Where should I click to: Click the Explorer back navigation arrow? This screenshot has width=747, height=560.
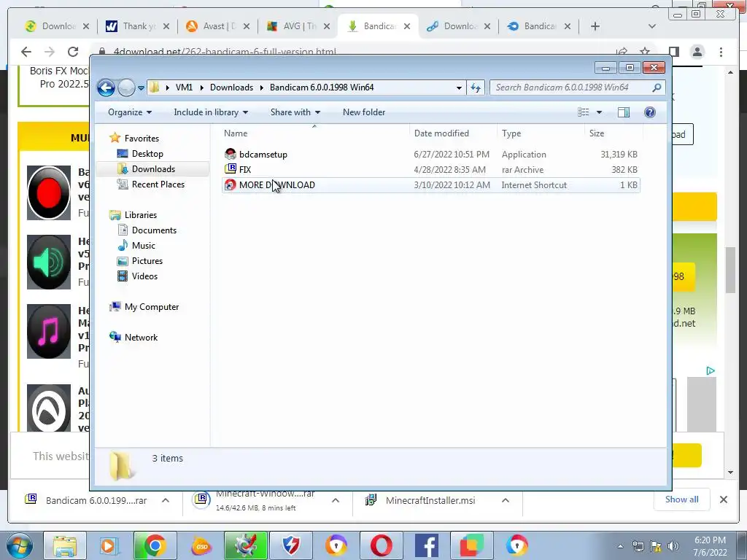[106, 87]
